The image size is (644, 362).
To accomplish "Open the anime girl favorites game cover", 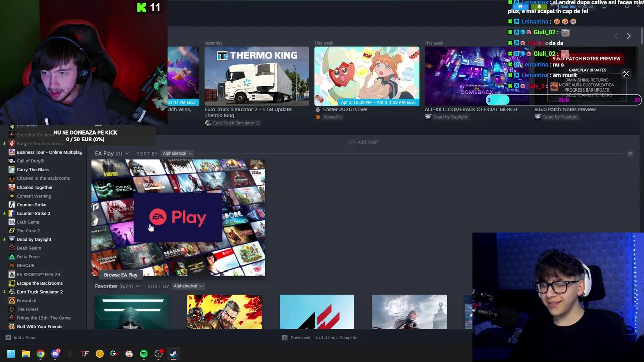I will [x=410, y=312].
